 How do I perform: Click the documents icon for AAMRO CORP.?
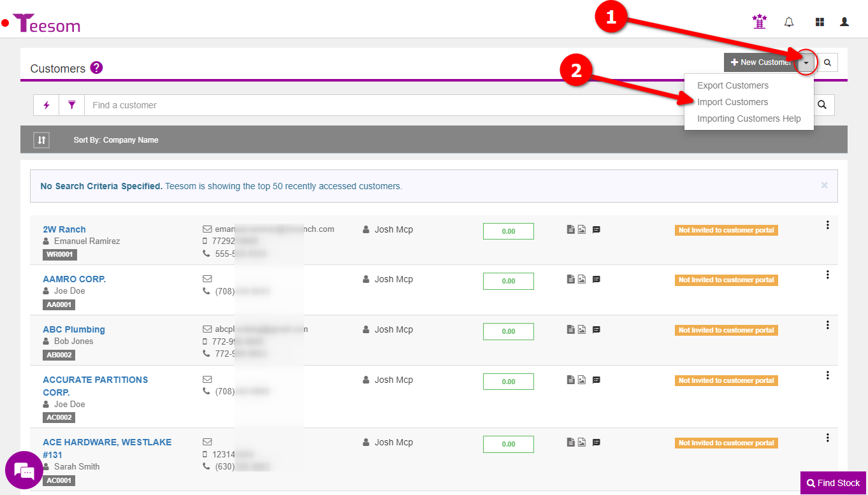tap(571, 279)
